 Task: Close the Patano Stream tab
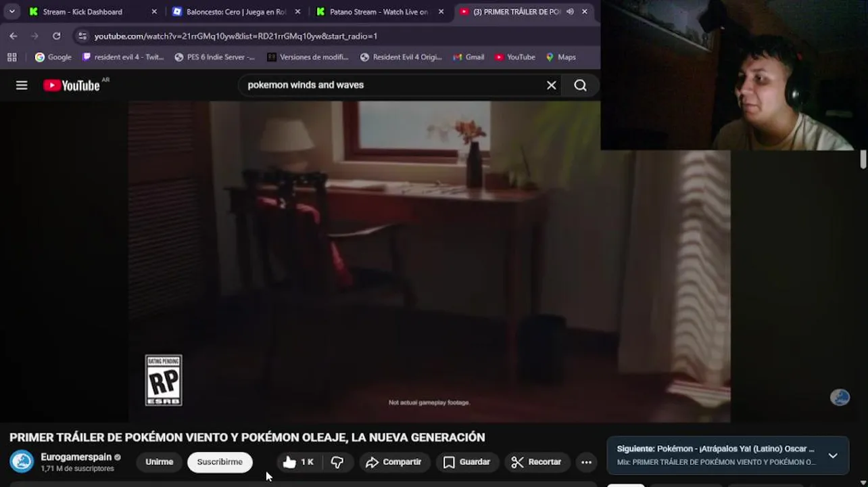pyautogui.click(x=441, y=11)
